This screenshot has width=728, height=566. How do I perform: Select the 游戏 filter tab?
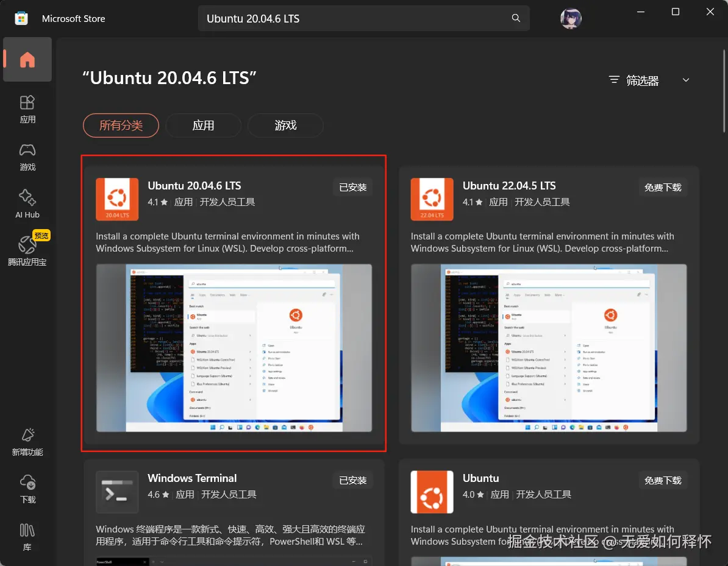(285, 126)
